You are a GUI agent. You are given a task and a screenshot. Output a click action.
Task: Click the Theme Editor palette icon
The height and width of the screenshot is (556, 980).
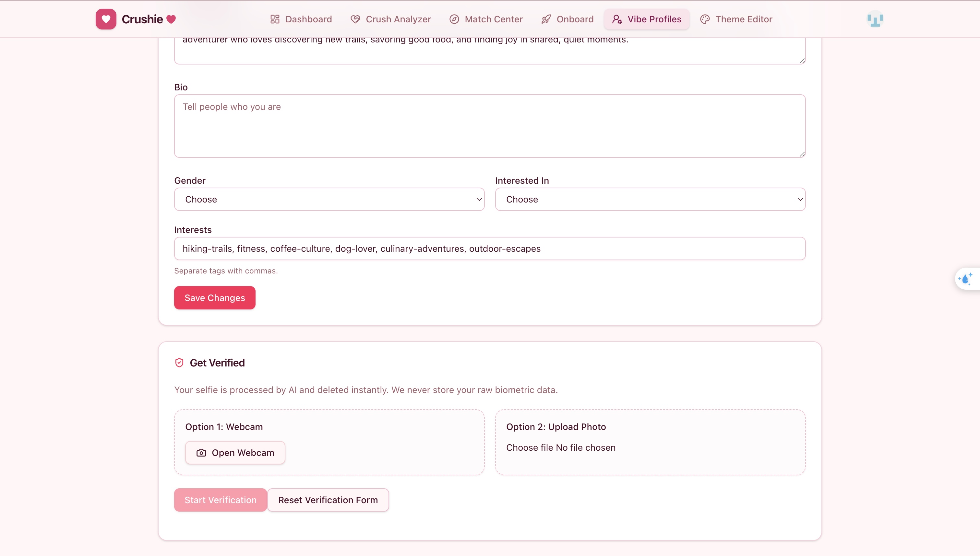705,19
